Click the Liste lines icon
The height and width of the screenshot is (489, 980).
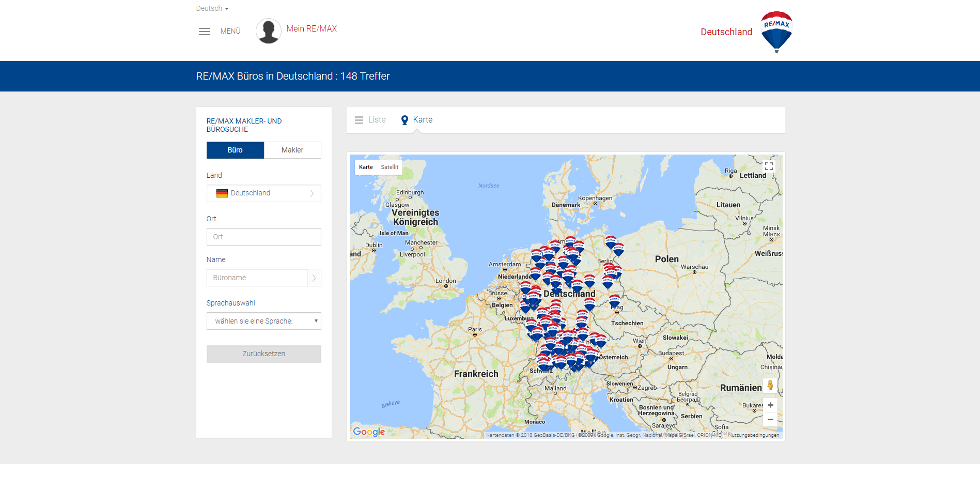359,120
